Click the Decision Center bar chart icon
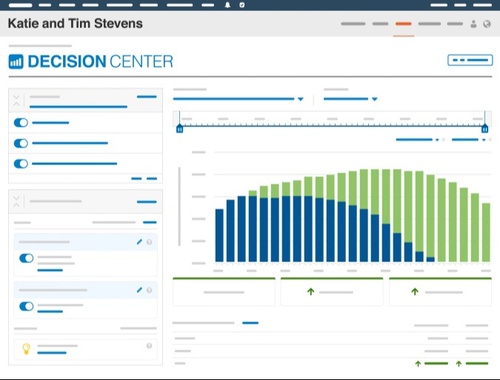This screenshot has width=500, height=380. (x=16, y=62)
